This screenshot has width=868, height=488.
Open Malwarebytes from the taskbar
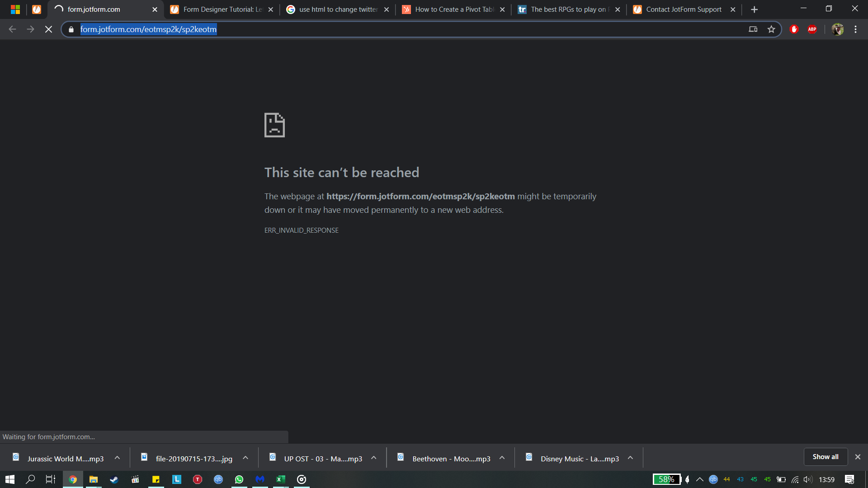pos(260,479)
